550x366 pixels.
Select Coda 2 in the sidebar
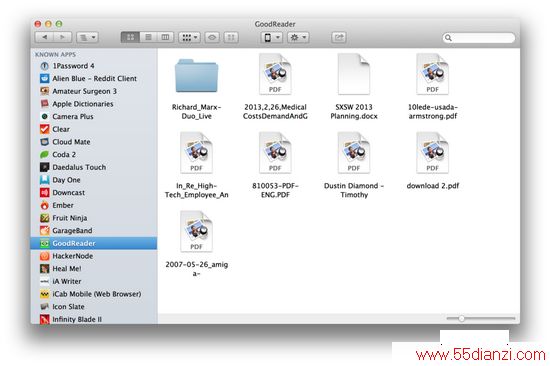(x=94, y=154)
